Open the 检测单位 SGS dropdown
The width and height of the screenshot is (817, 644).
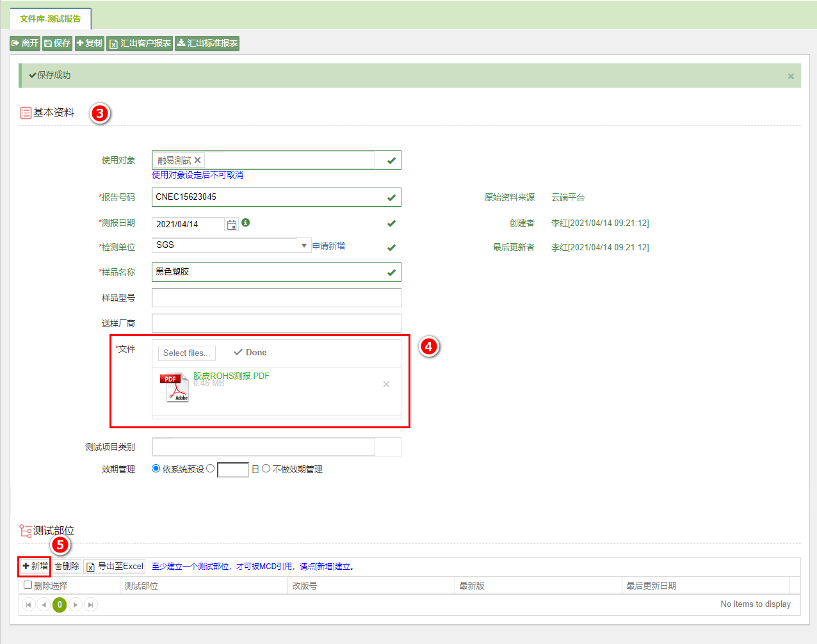pyautogui.click(x=304, y=245)
